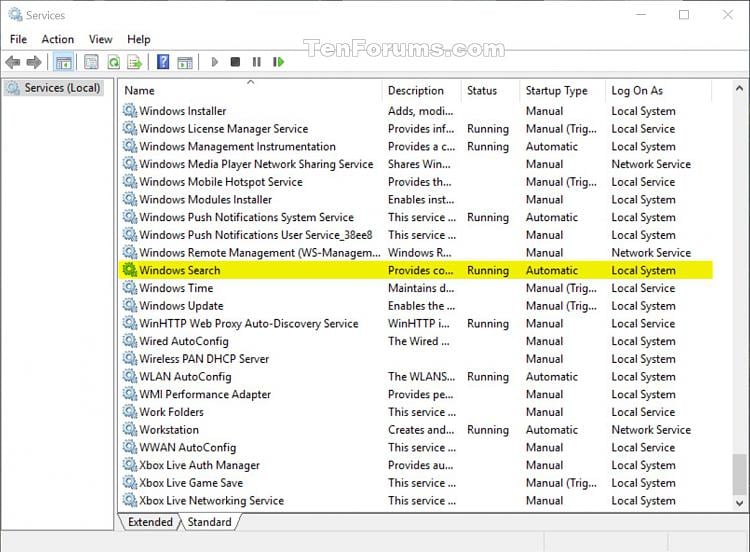Click "The Wired ..." description of Wired AutoConfig
This screenshot has width=750, height=552.
(419, 341)
